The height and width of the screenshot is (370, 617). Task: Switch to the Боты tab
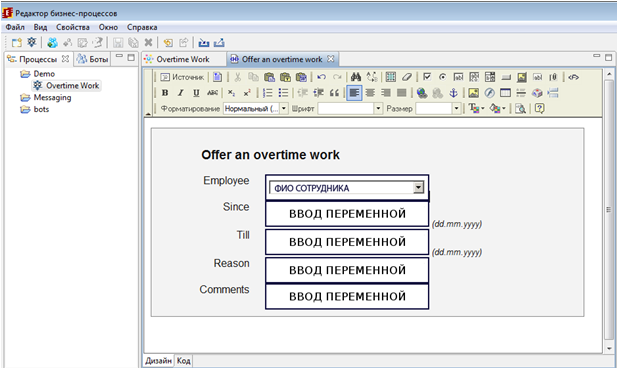coord(93,59)
